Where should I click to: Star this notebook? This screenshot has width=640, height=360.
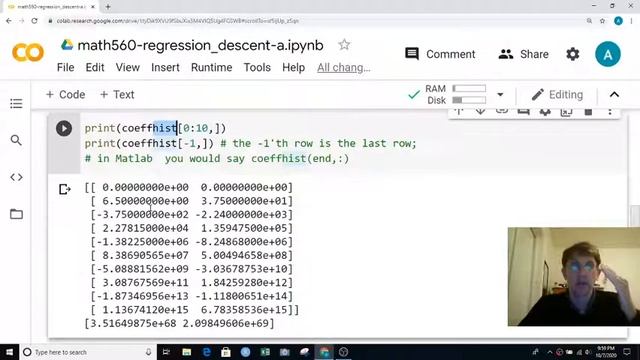(344, 44)
